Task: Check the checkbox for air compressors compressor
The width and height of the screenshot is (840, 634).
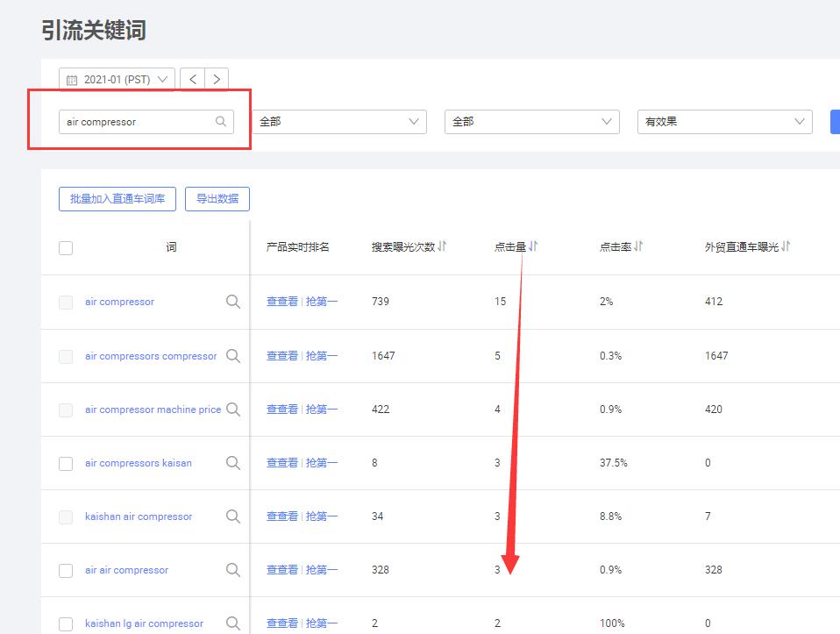Action: pos(65,355)
